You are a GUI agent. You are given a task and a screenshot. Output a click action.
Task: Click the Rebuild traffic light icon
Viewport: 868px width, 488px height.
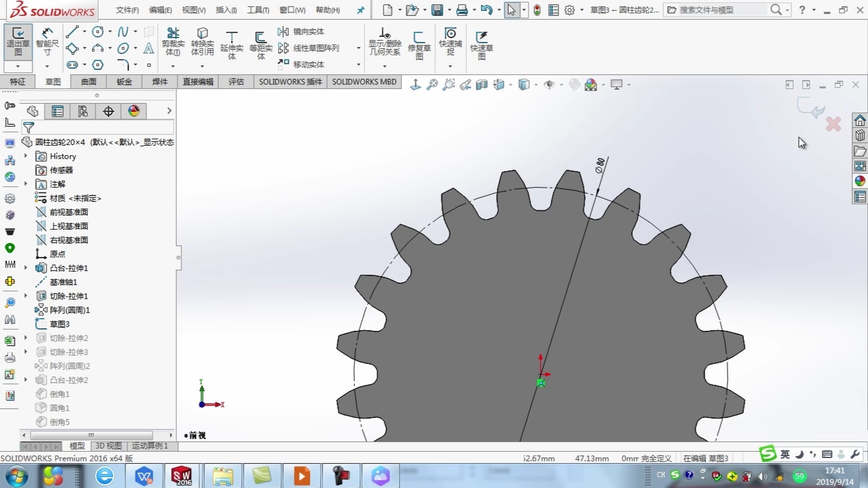[x=537, y=10]
